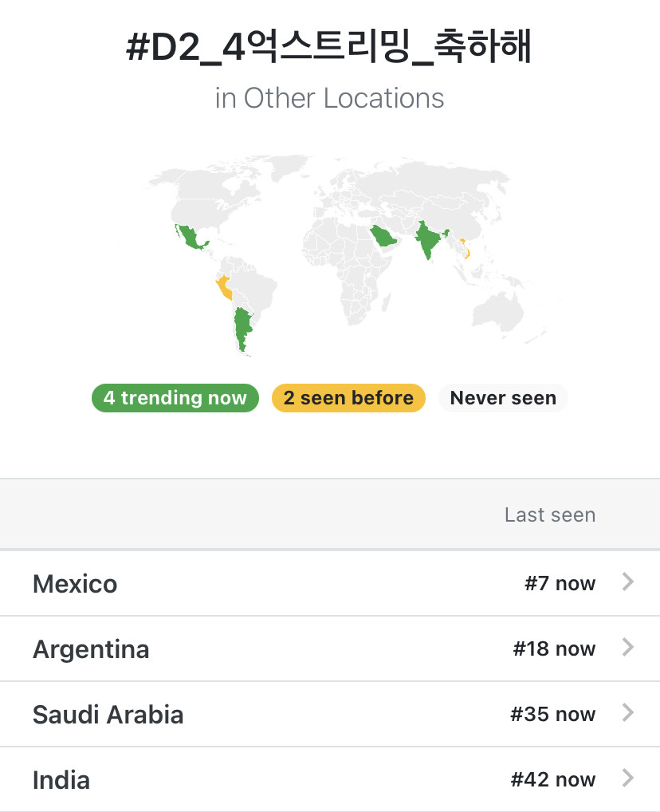
Task: Toggle the green '4 trending now' filter
Action: (x=175, y=398)
